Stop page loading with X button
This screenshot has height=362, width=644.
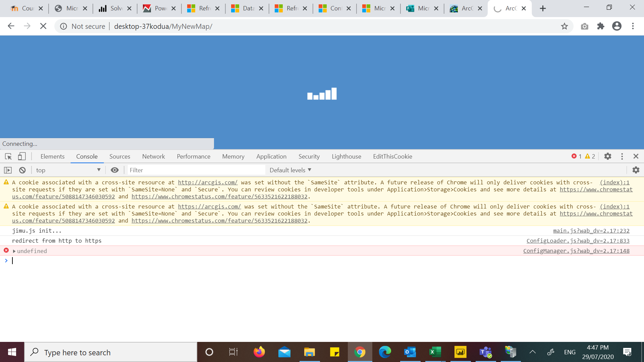coord(43,26)
